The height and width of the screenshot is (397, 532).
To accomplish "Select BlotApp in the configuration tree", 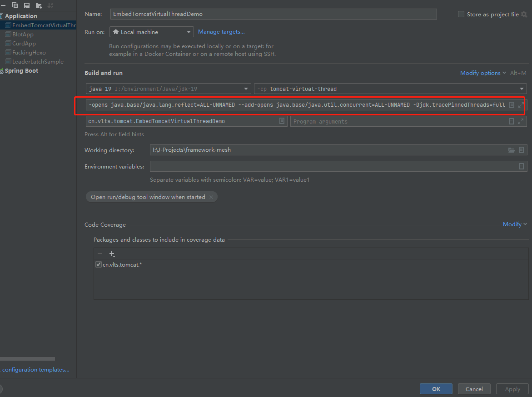I will point(23,35).
